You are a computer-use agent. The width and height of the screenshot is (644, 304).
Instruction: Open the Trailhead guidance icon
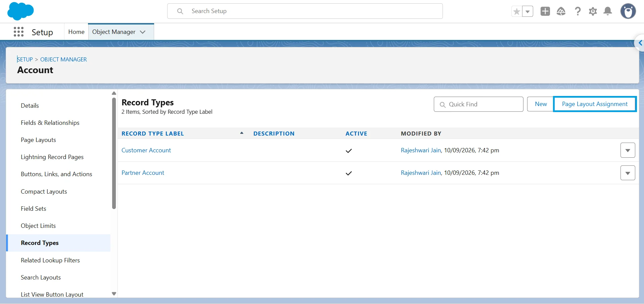561,11
